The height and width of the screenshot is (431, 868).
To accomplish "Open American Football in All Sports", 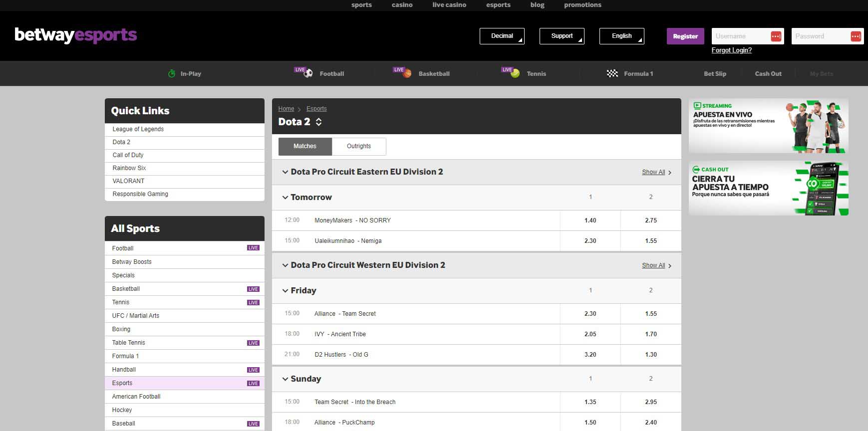I will [185, 397].
